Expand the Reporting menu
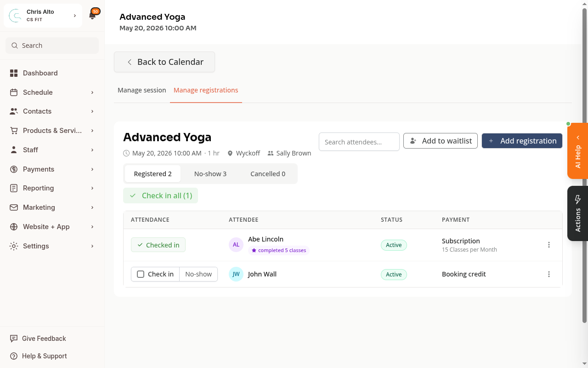The width and height of the screenshot is (588, 368). pos(92,188)
